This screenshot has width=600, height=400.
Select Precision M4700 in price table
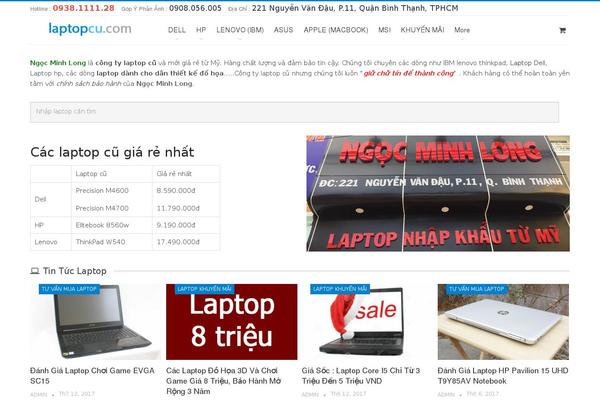pos(102,208)
